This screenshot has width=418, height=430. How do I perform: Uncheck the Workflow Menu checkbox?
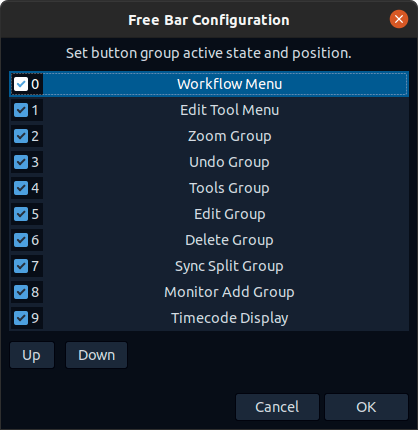point(21,84)
